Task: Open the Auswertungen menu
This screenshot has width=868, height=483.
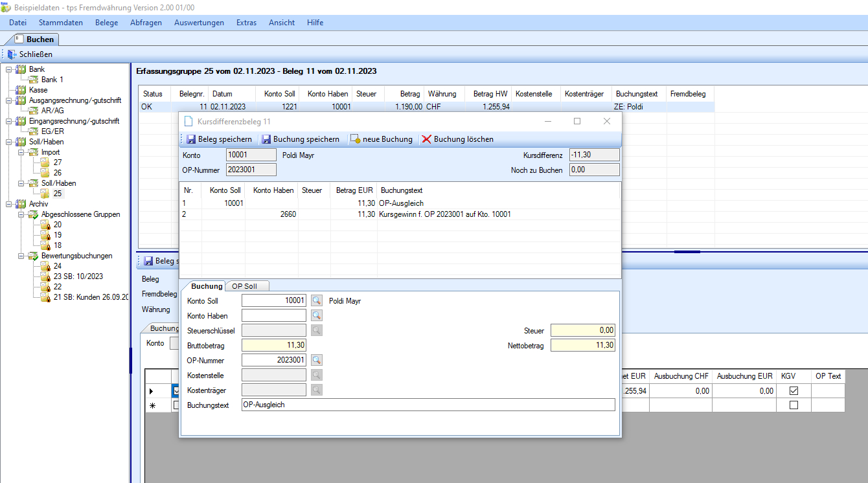Action: (x=199, y=23)
